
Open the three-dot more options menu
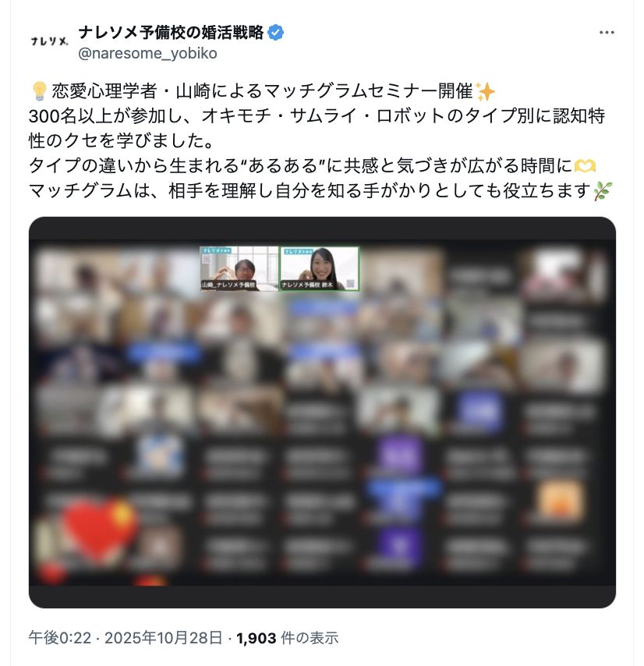[607, 32]
